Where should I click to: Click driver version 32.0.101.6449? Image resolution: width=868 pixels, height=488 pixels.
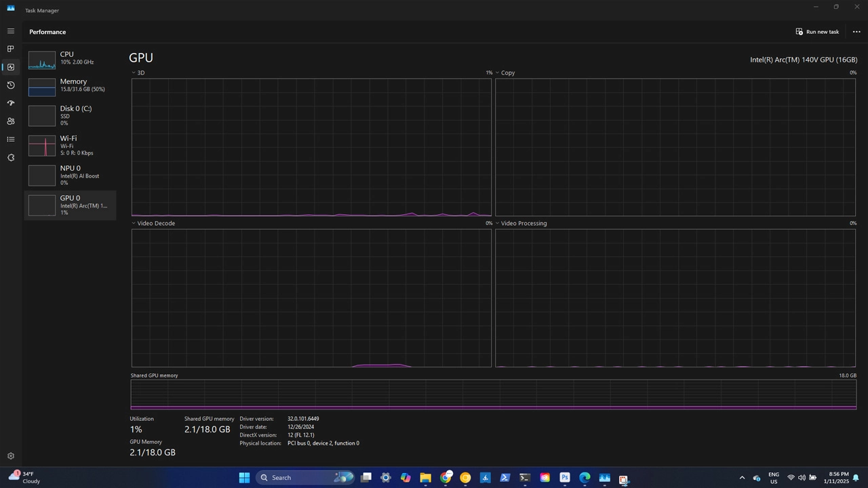303,419
